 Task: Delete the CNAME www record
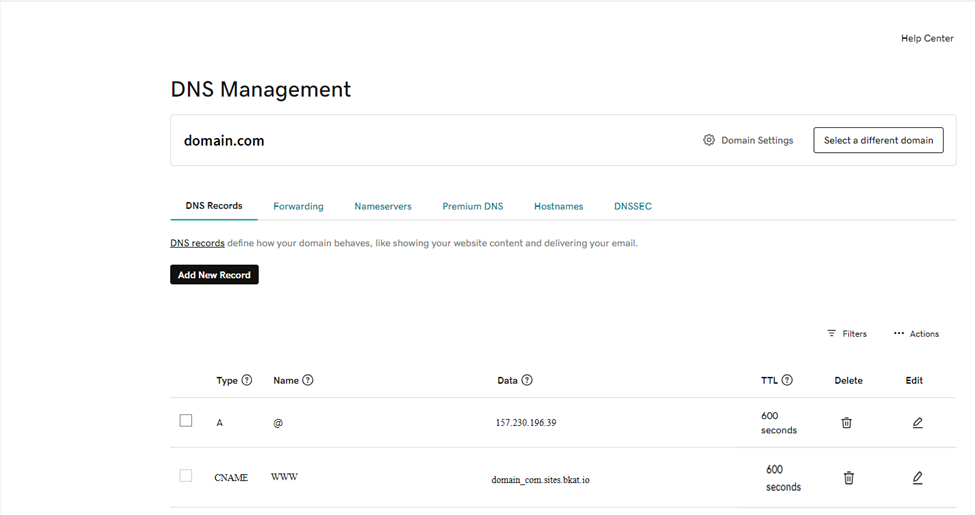click(x=848, y=478)
